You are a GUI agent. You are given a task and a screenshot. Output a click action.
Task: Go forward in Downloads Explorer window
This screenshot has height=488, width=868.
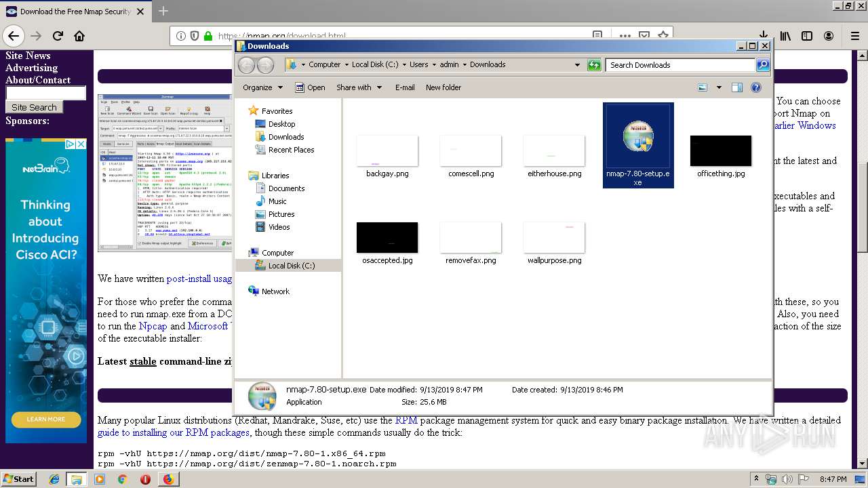[266, 65]
